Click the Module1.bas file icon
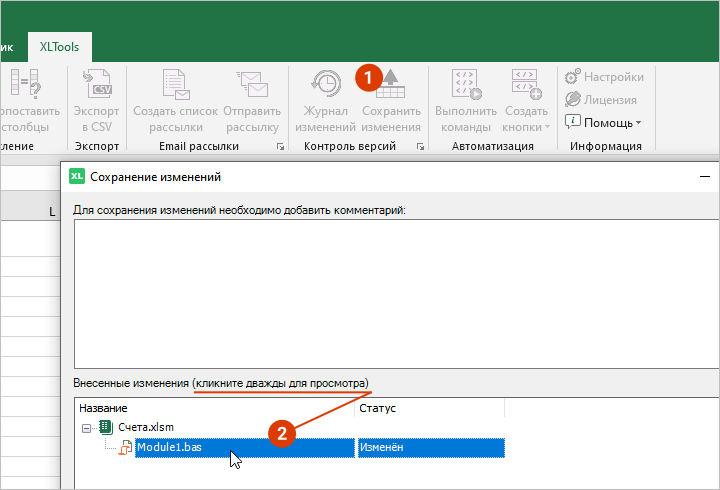 125,447
